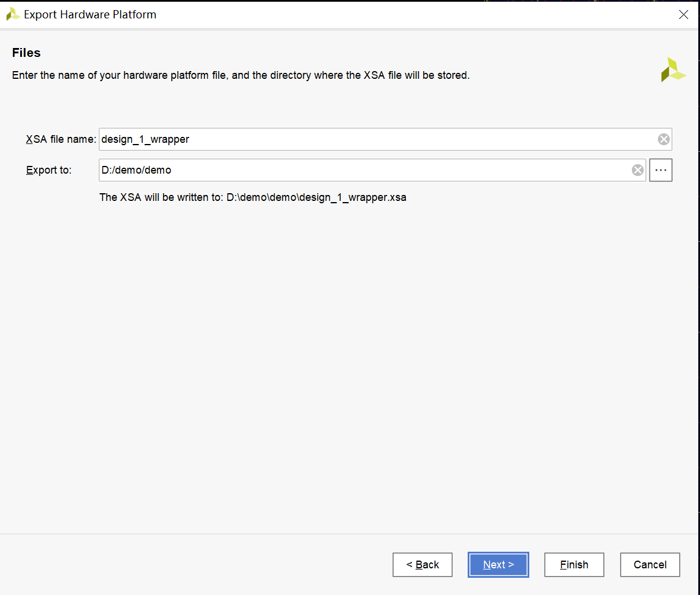This screenshot has width=700, height=595.
Task: Go back with the Back button
Action: [423, 565]
